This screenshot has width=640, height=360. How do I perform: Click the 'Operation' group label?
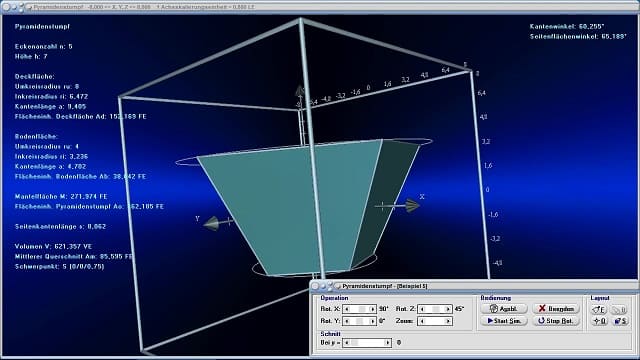pyautogui.click(x=334, y=298)
